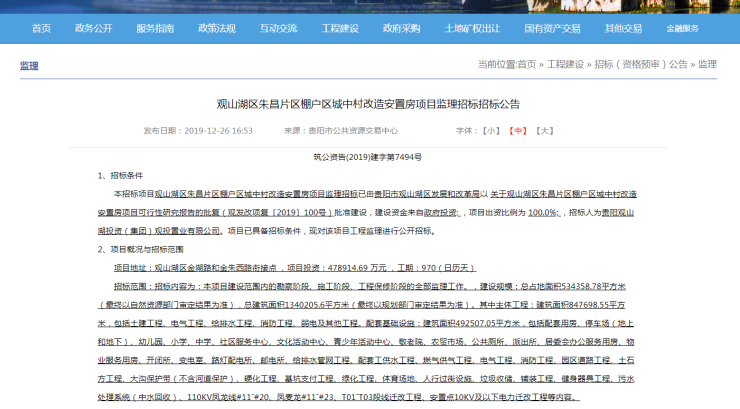Select 政策法规 in the navigation bar
The width and height of the screenshot is (740, 409).
click(x=216, y=28)
